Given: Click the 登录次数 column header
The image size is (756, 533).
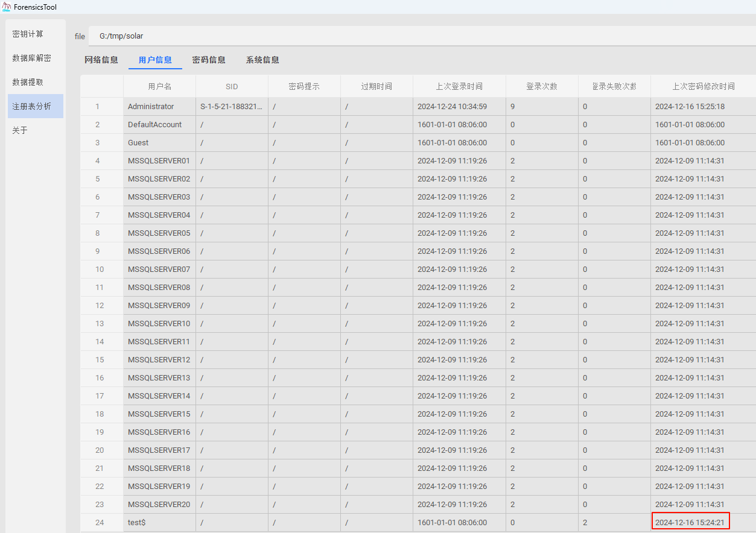Looking at the screenshot, I should point(542,86).
